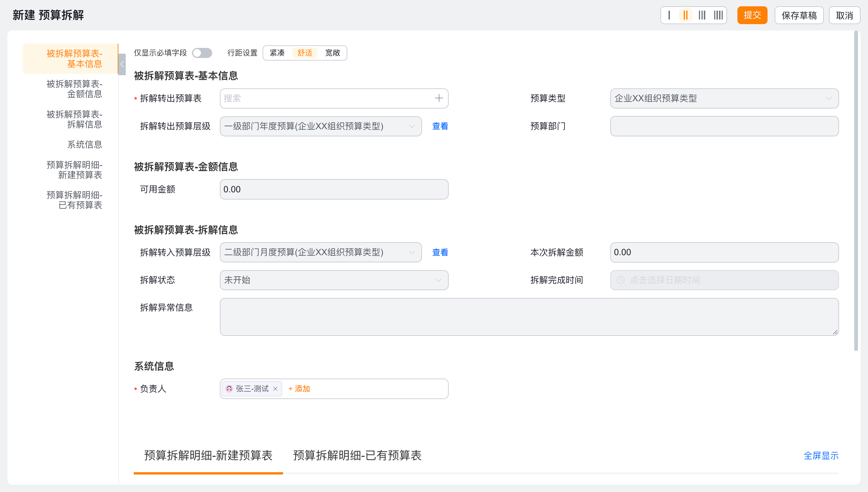Click + 添加 to add 负责人
This screenshot has height=492, width=868.
pyautogui.click(x=299, y=389)
